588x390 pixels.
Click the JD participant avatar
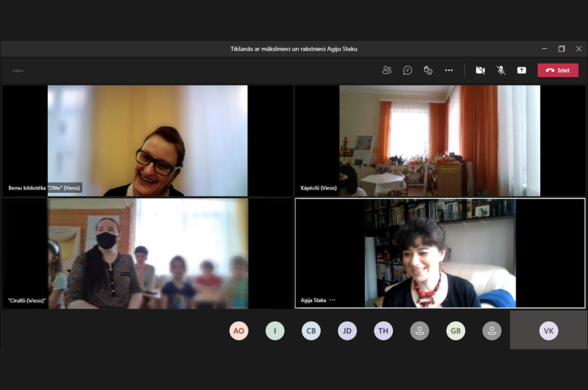347,331
